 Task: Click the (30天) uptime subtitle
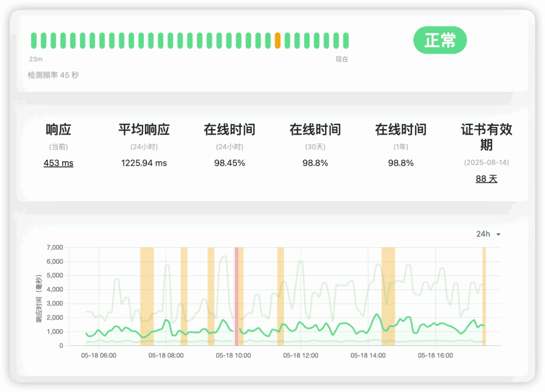point(315,146)
